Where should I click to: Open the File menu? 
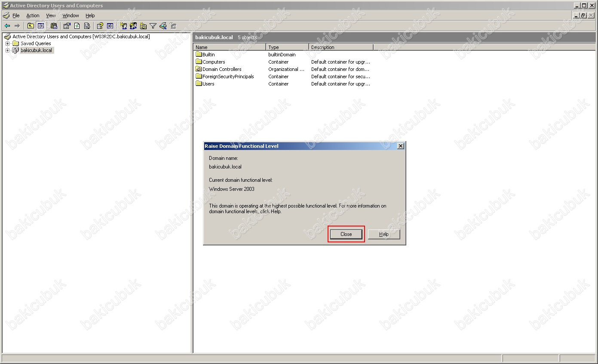(16, 15)
